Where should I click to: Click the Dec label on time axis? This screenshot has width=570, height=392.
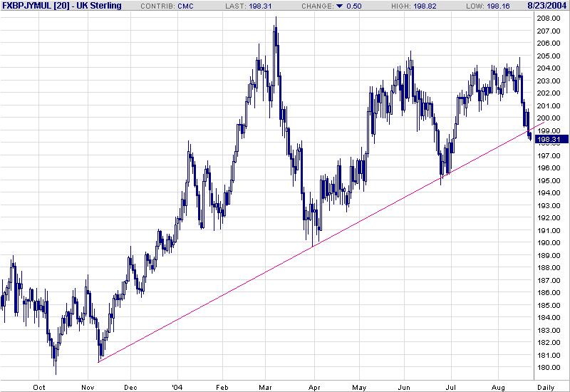click(x=130, y=387)
